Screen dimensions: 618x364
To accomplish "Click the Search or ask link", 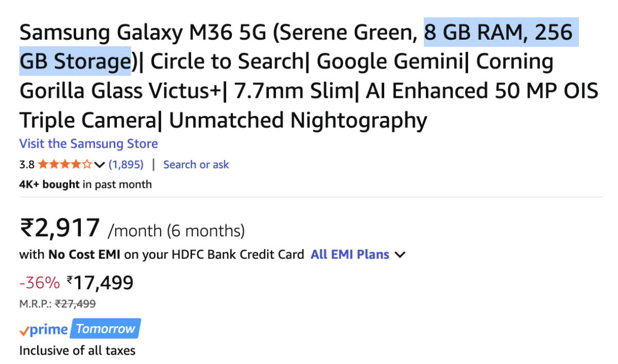I will 196,165.
